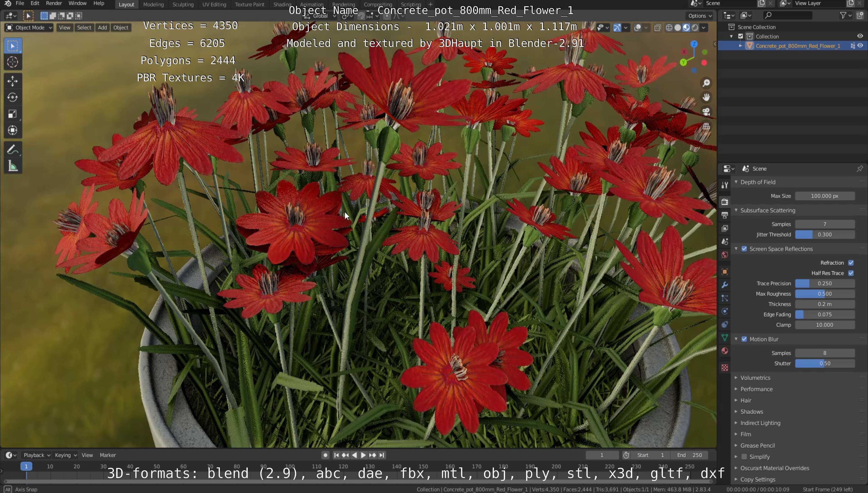Viewport: 868px width, 493px height.
Task: Collapse the Subsurface Scattering panel
Action: (x=736, y=210)
